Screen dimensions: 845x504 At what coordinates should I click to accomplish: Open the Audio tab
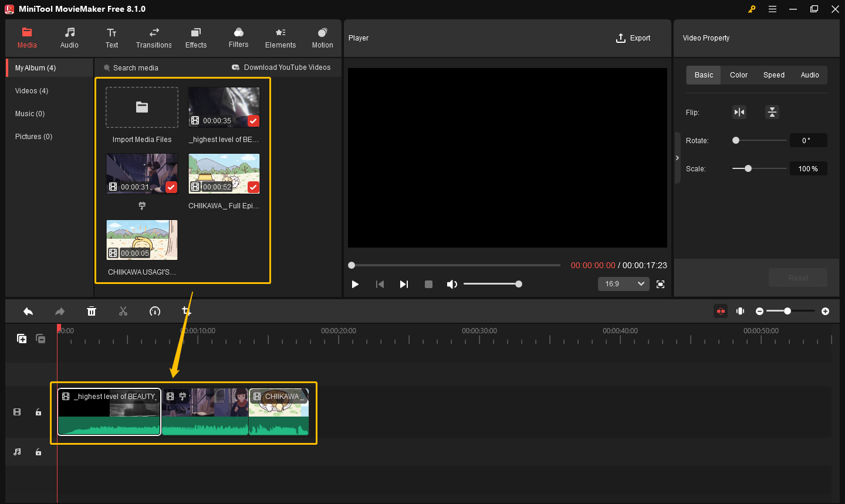(69, 38)
